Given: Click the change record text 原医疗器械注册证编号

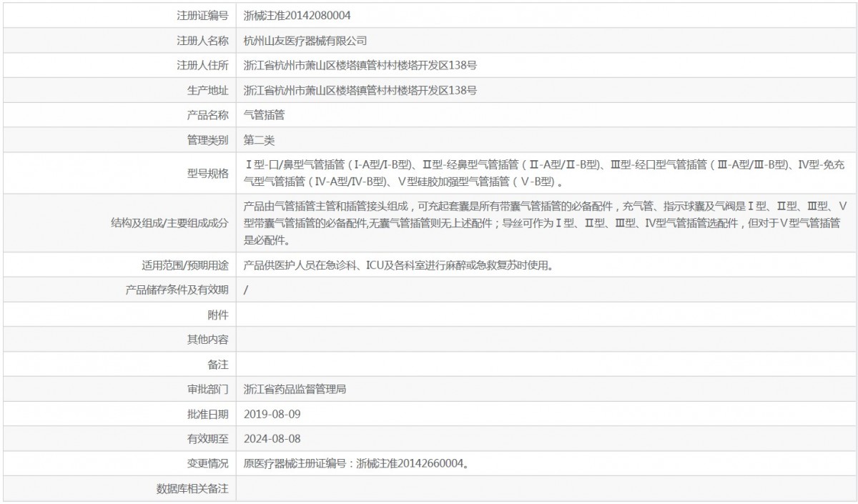Looking at the screenshot, I should (357, 463).
